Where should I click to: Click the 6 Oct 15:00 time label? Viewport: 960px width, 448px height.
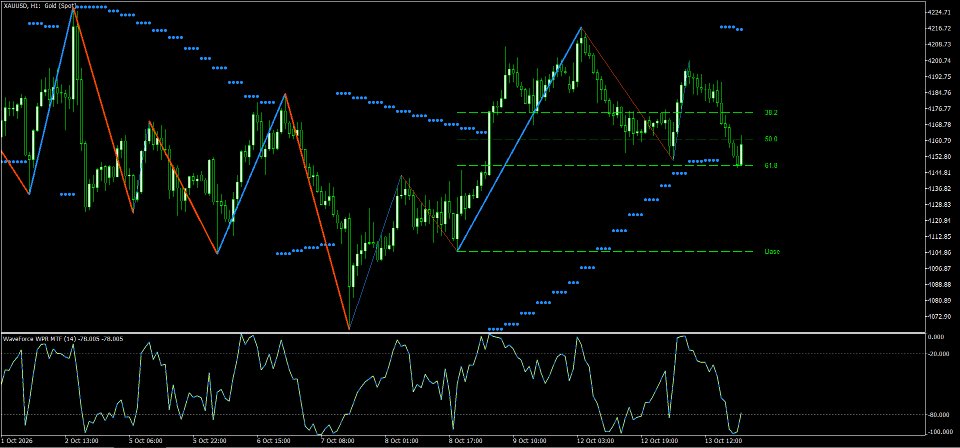[273, 440]
